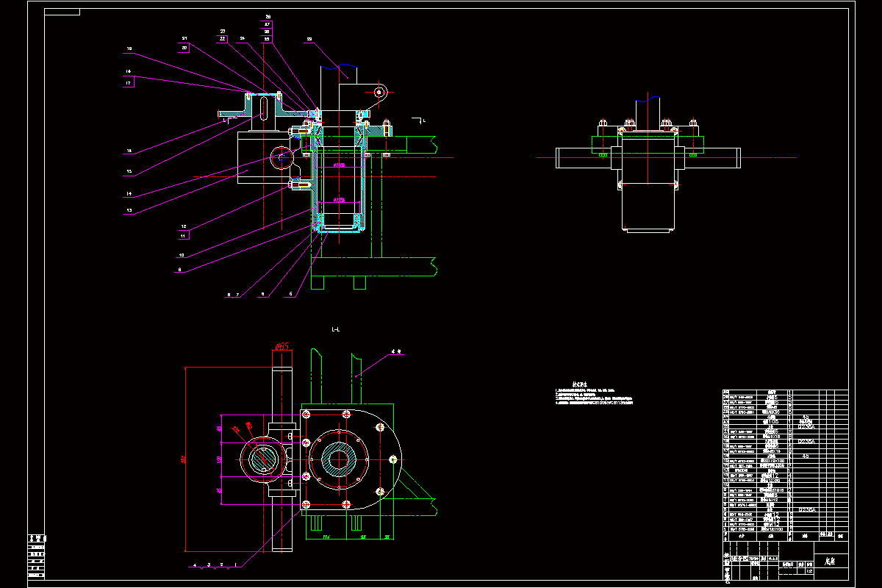Click balloon number 3 on bottom leader
The image size is (882, 588).
[x=208, y=566]
